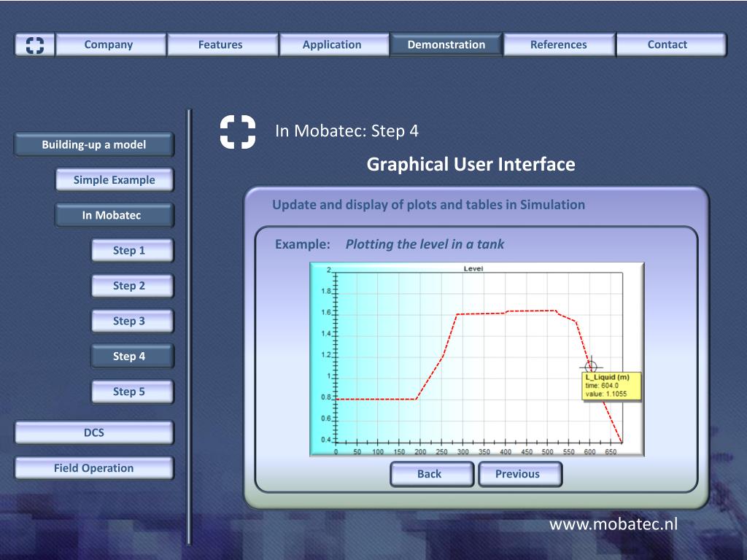Open the References menu tab
Viewport: 747px width, 560px height.
coord(559,44)
